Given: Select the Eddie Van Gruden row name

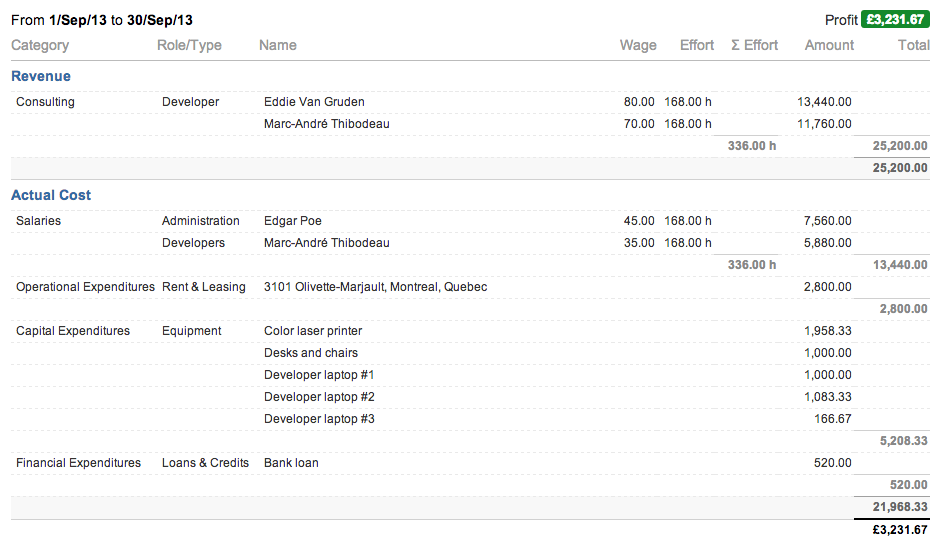Looking at the screenshot, I should [x=314, y=102].
